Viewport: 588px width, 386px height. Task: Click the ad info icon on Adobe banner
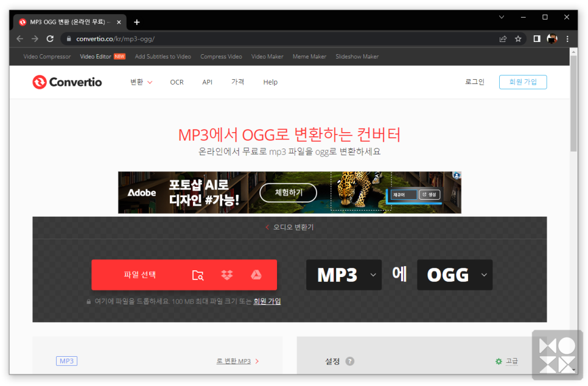[x=457, y=175]
